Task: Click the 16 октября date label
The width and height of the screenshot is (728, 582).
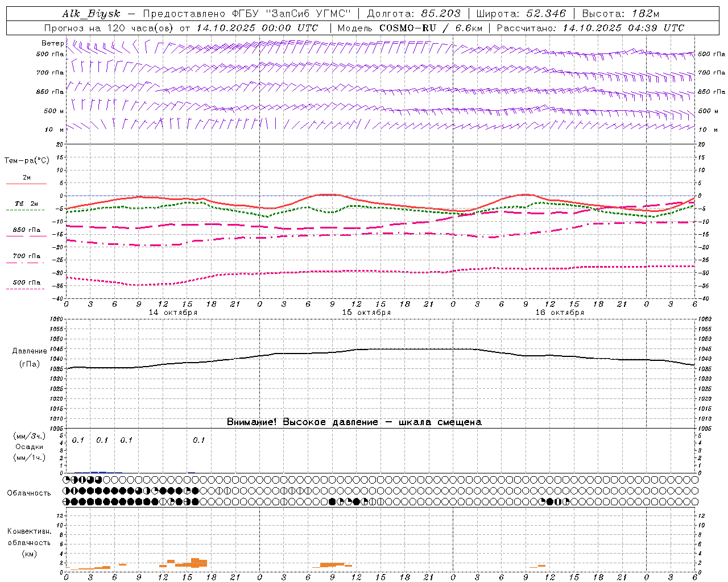Action: click(560, 313)
